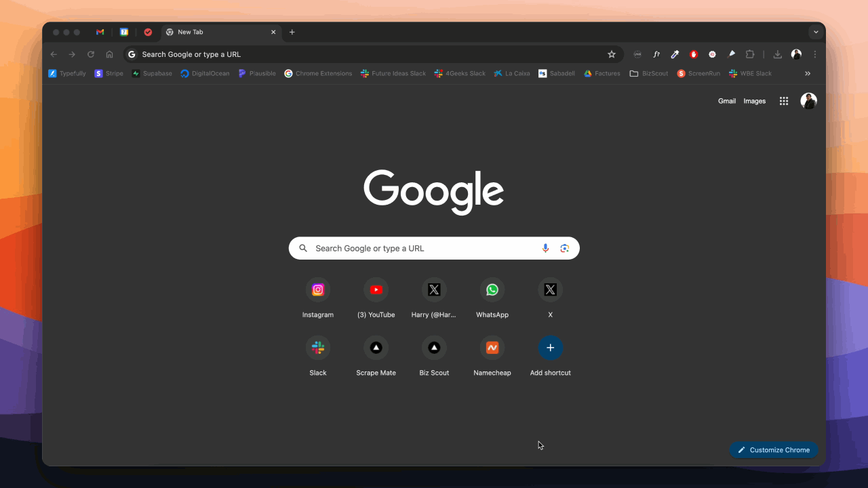This screenshot has width=868, height=488.
Task: Open the WhatsApp shortcut
Action: 492,298
